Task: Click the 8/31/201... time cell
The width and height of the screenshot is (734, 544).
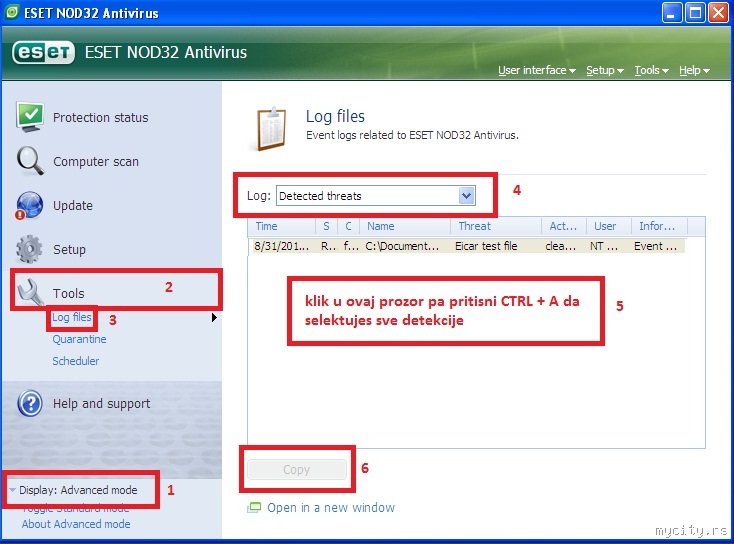Action: coord(281,246)
